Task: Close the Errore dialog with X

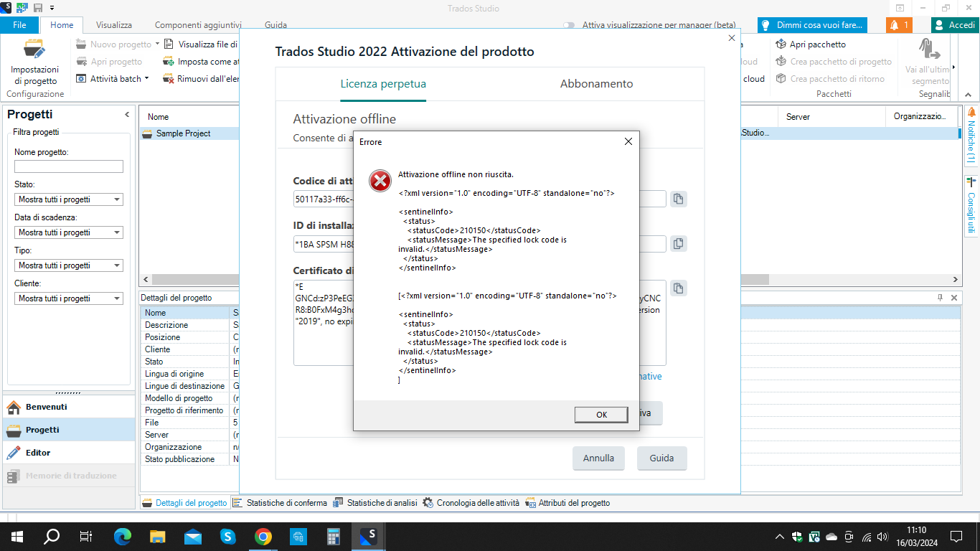Action: (x=628, y=141)
